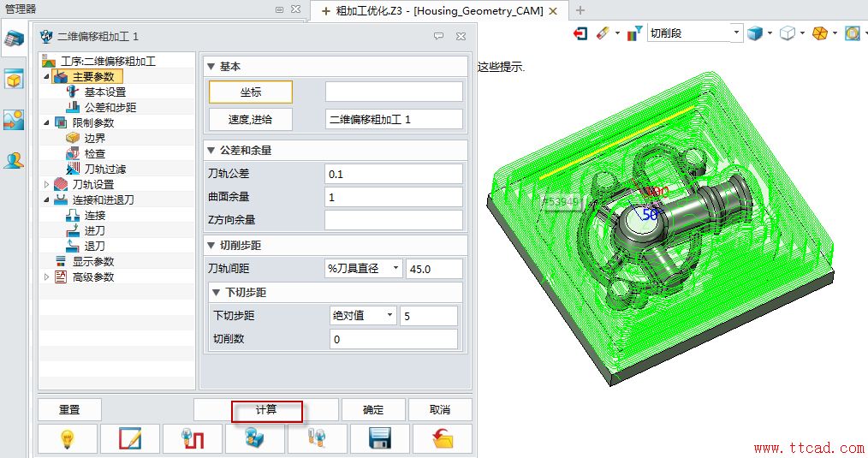The height and width of the screenshot is (458, 868).
Task: Click the 速度,进给 button
Action: tap(250, 119)
